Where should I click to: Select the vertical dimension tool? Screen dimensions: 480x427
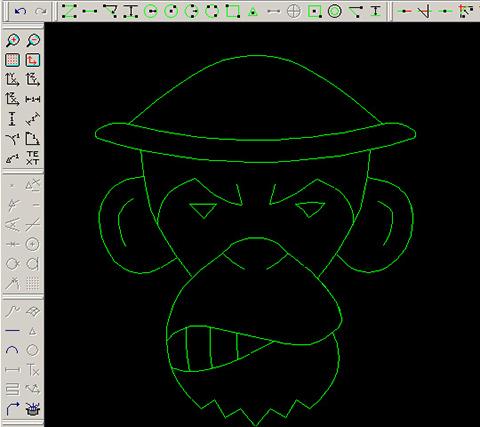coord(12,119)
